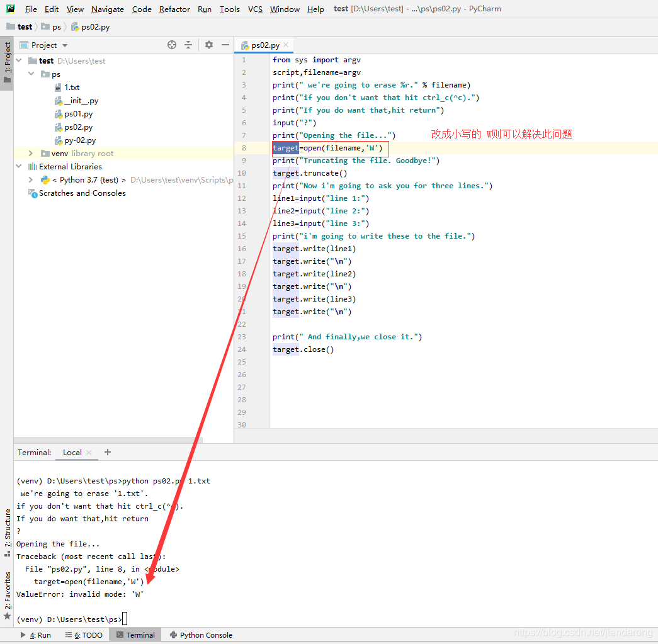Click the ps02.py breadcrumb in navigation bar

click(x=91, y=27)
